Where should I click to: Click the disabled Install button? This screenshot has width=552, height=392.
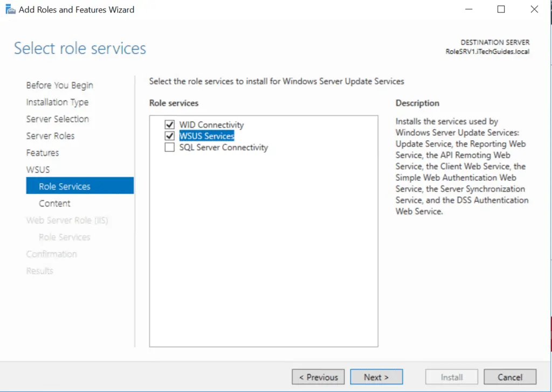pyautogui.click(x=451, y=376)
